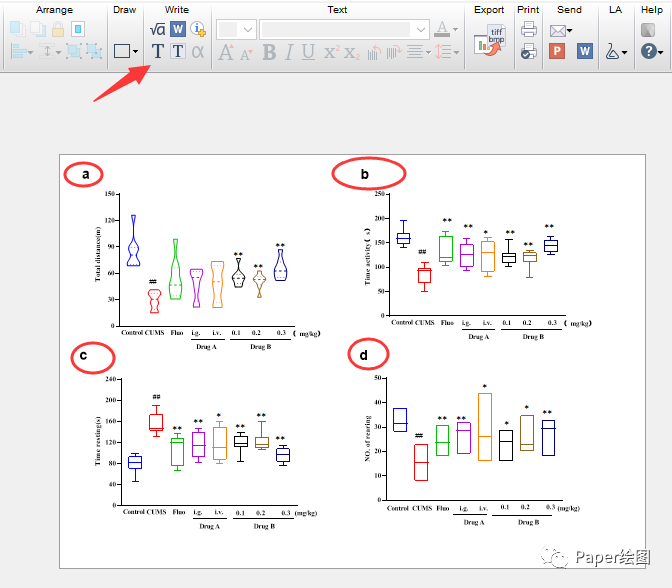Click the Export group label
The height and width of the screenshot is (588, 672).
click(489, 10)
